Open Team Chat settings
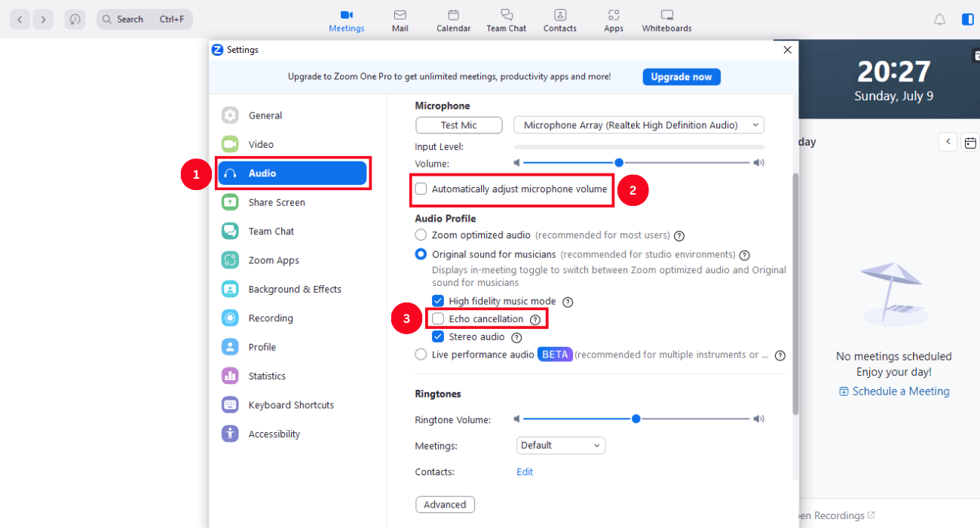Screen dimensions: 980x528 tap(292, 232)
